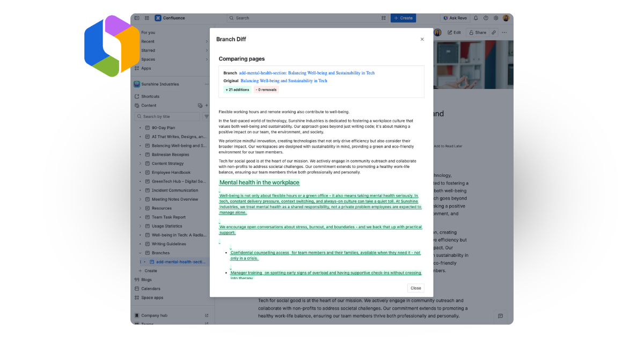Open the content tree filter icon
Screen dimensions: 644x338
207,116
